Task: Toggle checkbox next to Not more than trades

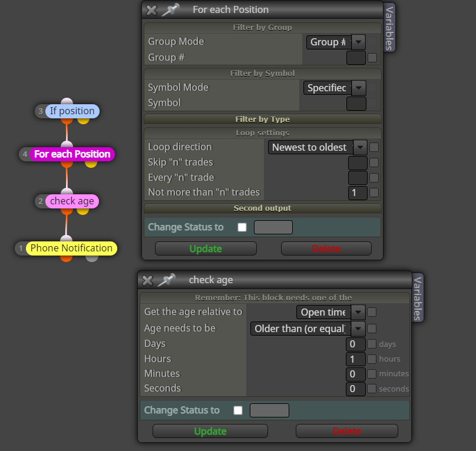Action: (x=374, y=193)
